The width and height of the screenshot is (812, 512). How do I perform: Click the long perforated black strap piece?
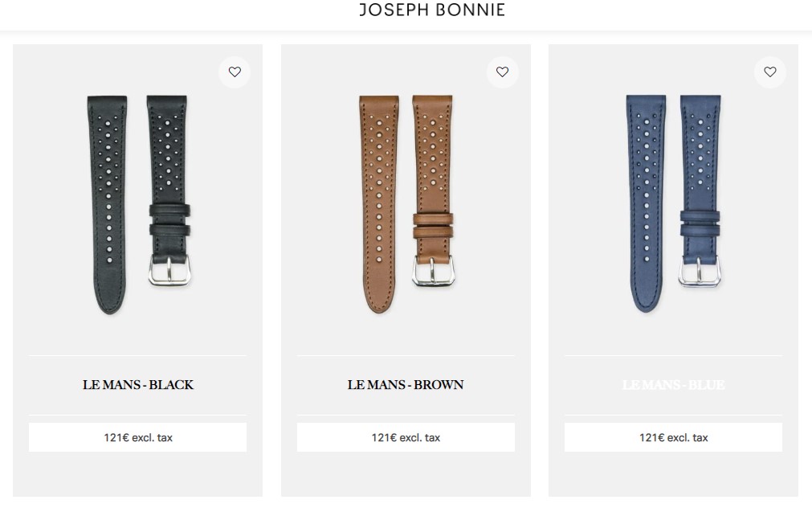pos(108,204)
